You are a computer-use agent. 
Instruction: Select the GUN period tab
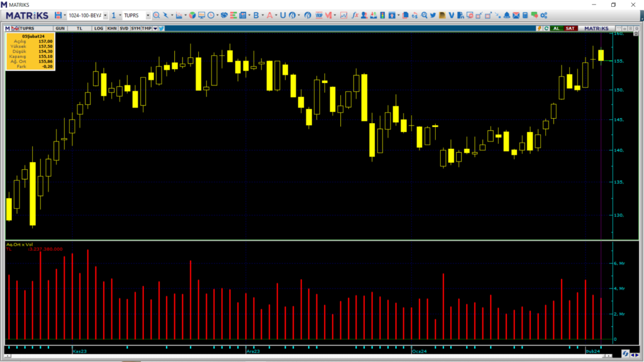pyautogui.click(x=60, y=28)
